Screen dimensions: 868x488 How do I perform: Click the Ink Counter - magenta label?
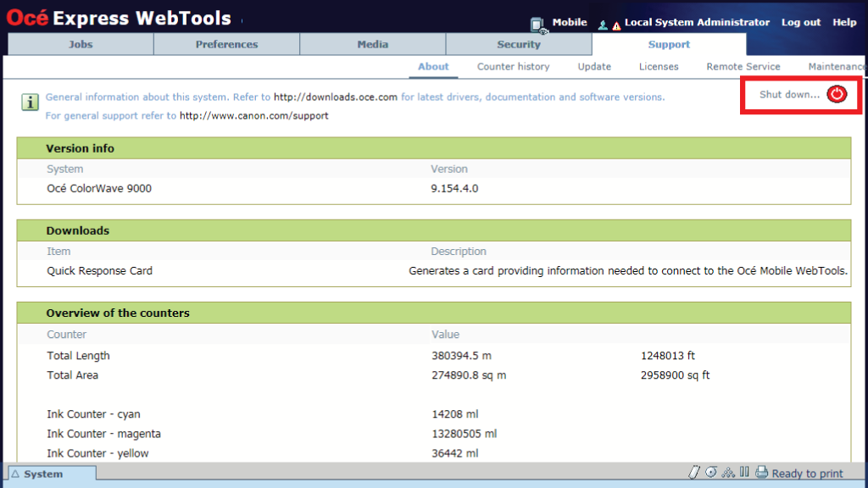(x=103, y=434)
